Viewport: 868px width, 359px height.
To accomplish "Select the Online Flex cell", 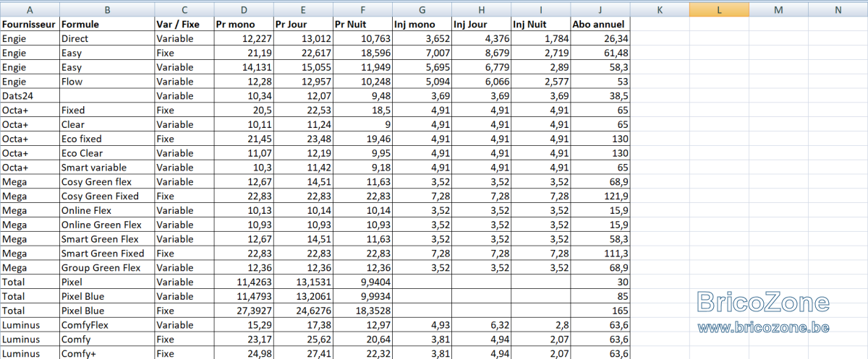I will click(107, 210).
